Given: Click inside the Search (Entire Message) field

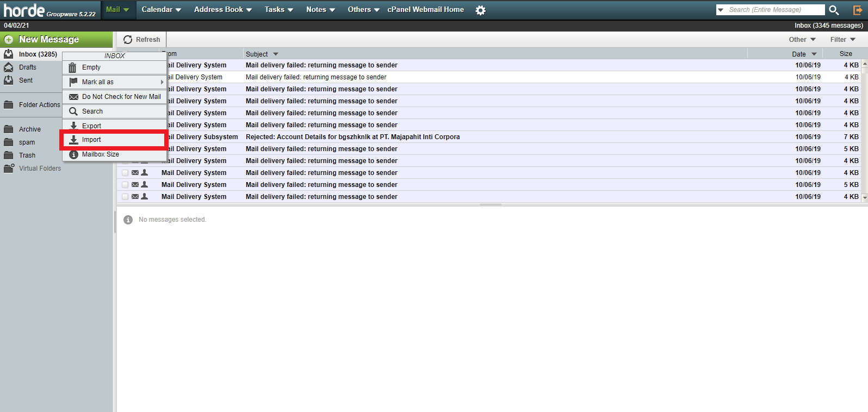Looking at the screenshot, I should [x=776, y=10].
